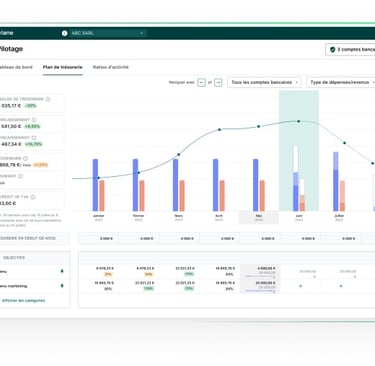The image size is (375, 366).
Task: Expand the Type de dépenses/revenus dropdown
Action: coord(341,82)
